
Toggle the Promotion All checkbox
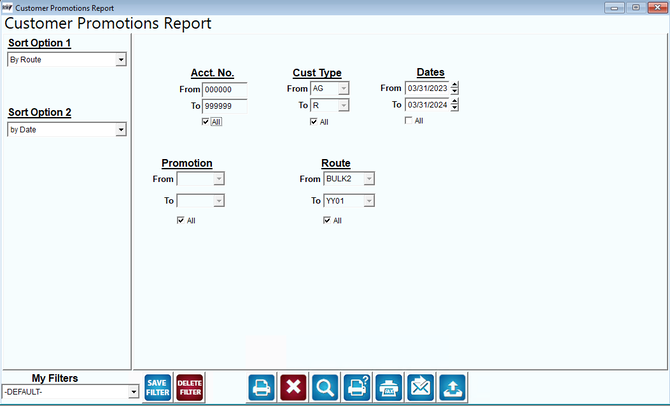[x=180, y=220]
